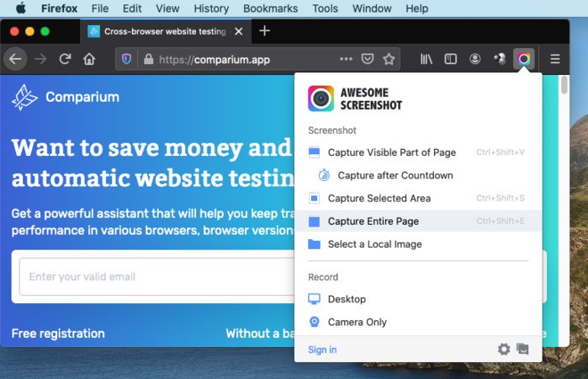Choose Capture after Countdown
Screen dimensions: 588x379
click(418, 175)
